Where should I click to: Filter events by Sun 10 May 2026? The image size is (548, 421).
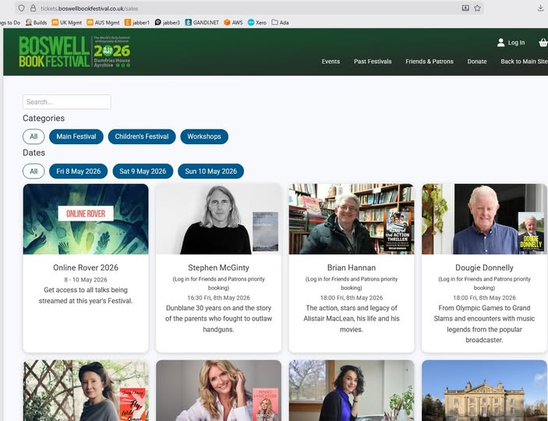tap(211, 171)
